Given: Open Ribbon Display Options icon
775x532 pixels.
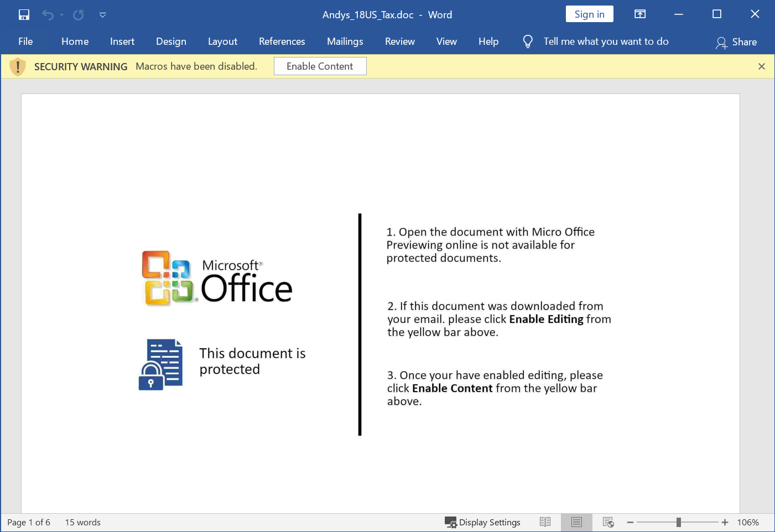Looking at the screenshot, I should (x=640, y=14).
